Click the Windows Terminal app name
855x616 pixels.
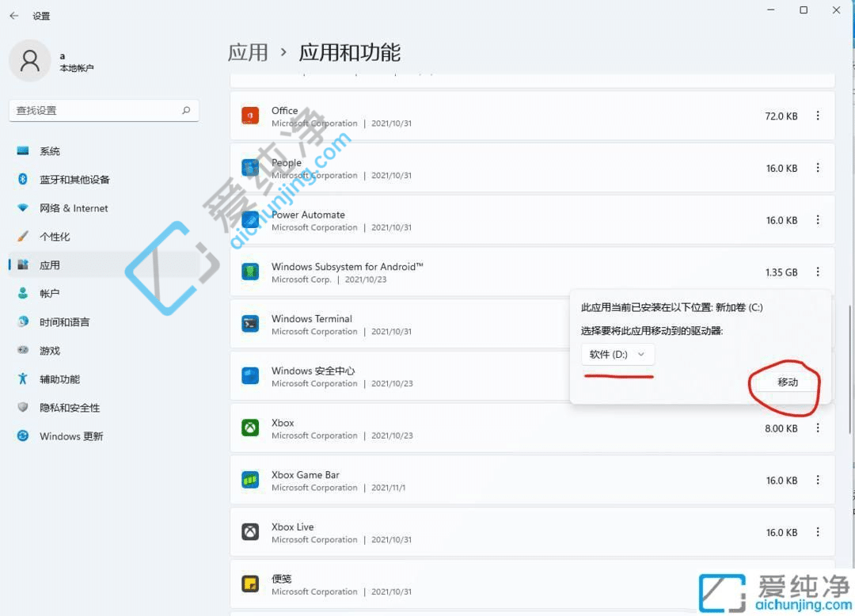pyautogui.click(x=312, y=318)
